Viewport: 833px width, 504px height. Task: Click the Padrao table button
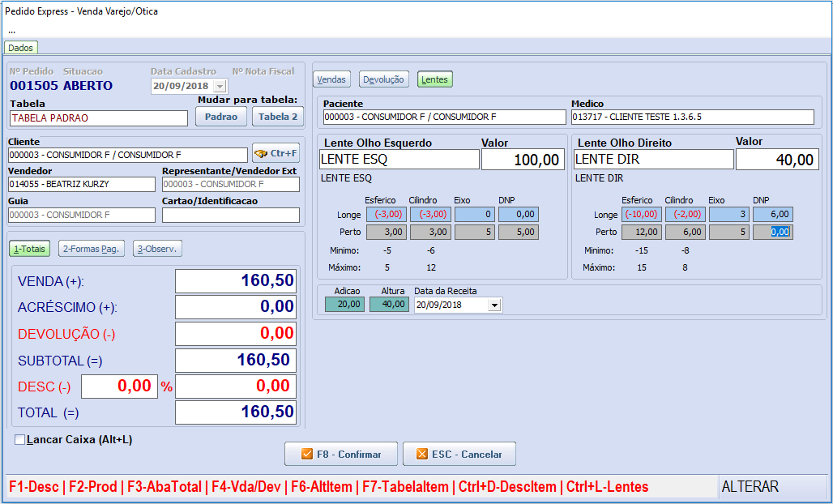pyautogui.click(x=221, y=117)
